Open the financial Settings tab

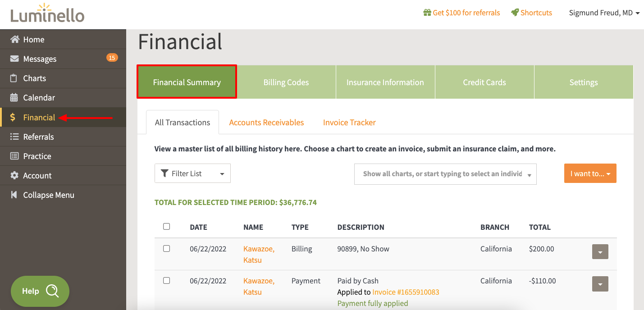coord(584,82)
